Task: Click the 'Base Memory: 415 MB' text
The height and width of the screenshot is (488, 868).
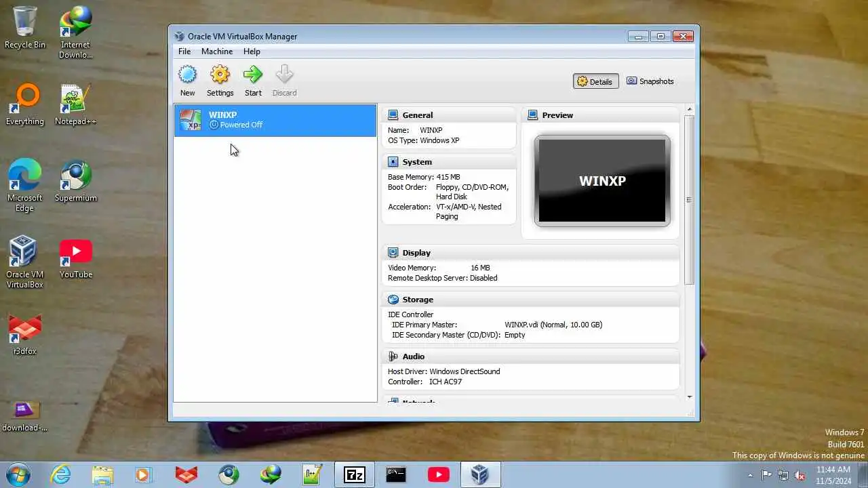Action: point(424,177)
